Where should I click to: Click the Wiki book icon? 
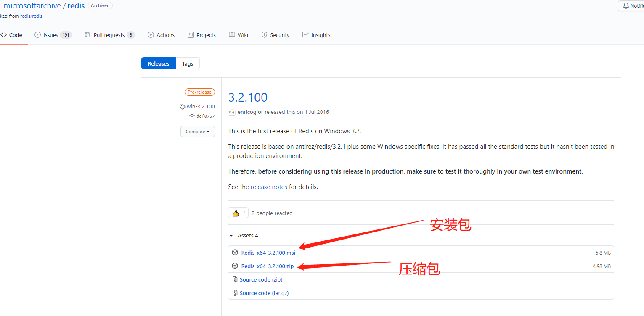tap(232, 35)
